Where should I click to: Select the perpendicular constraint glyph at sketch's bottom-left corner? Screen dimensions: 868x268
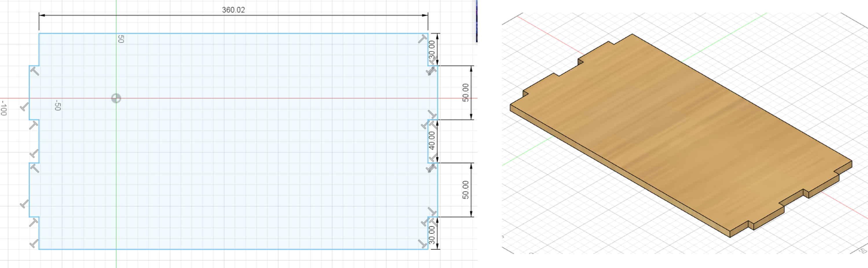[34, 243]
